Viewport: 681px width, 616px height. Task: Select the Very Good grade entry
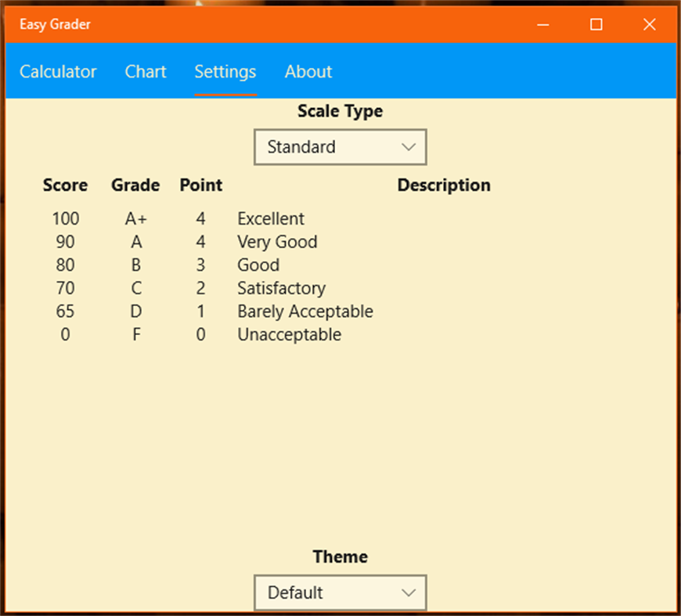pyautogui.click(x=277, y=242)
